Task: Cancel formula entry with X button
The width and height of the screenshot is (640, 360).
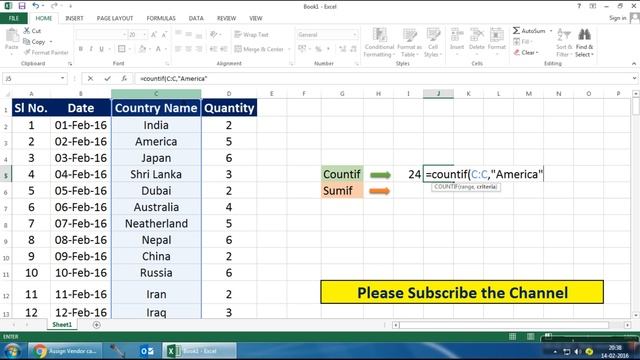Action: coord(90,78)
